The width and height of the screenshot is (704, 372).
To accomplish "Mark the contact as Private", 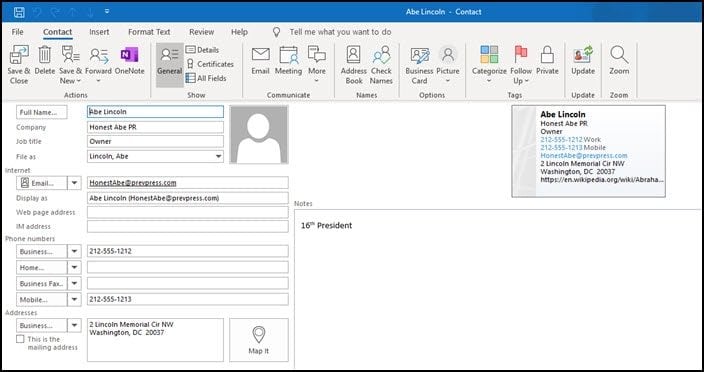I will tap(547, 61).
